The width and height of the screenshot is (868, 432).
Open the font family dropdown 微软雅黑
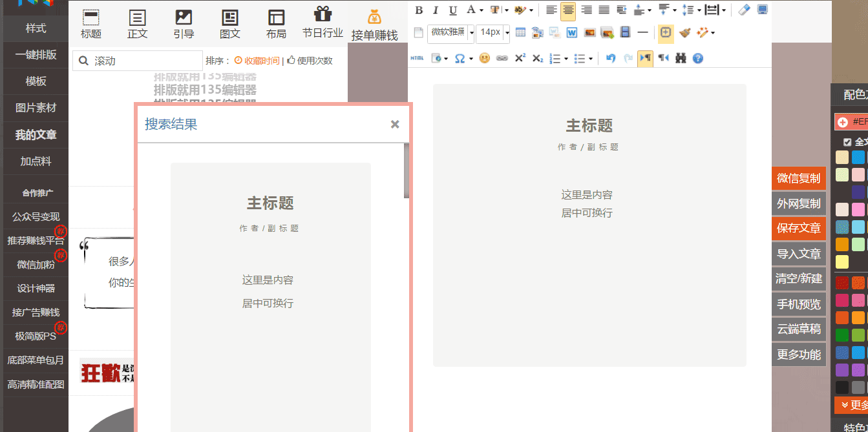[x=450, y=32]
